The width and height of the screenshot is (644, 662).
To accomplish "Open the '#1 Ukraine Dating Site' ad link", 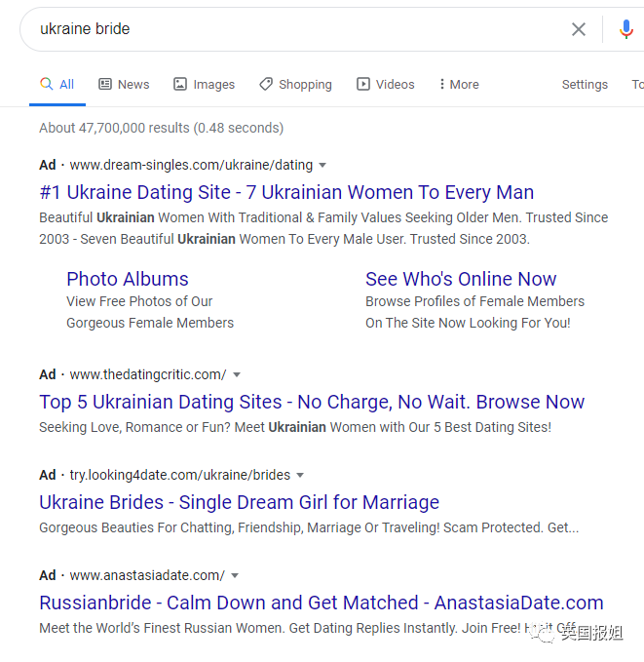I will coord(286,192).
